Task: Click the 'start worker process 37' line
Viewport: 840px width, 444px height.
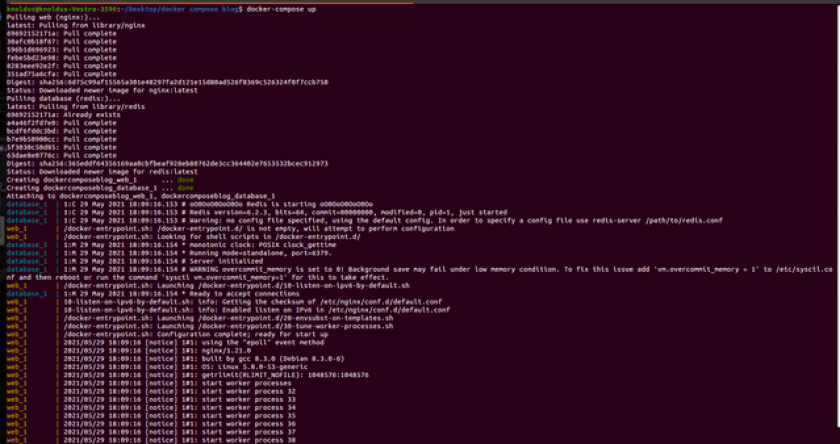Action: point(151,432)
